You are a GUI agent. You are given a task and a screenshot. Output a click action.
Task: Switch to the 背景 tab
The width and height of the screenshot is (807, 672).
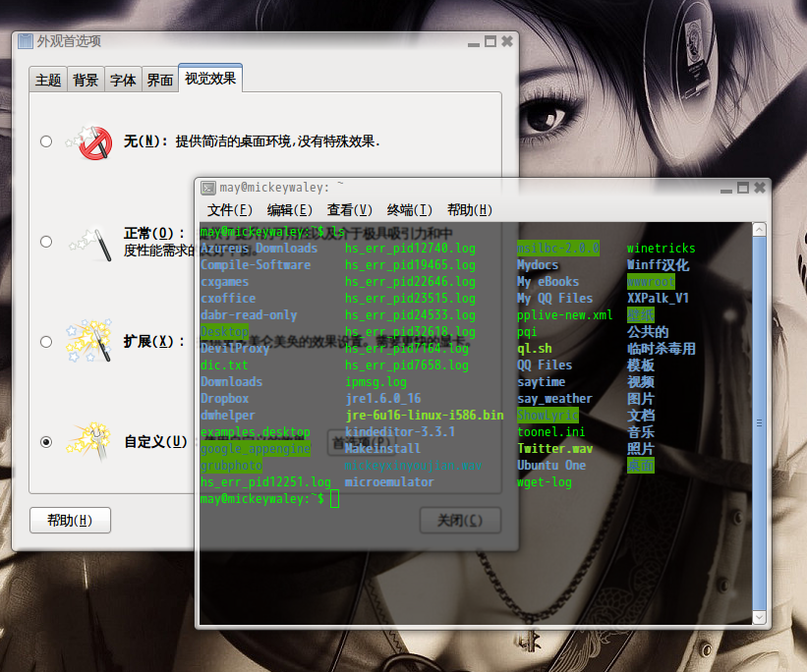click(86, 80)
